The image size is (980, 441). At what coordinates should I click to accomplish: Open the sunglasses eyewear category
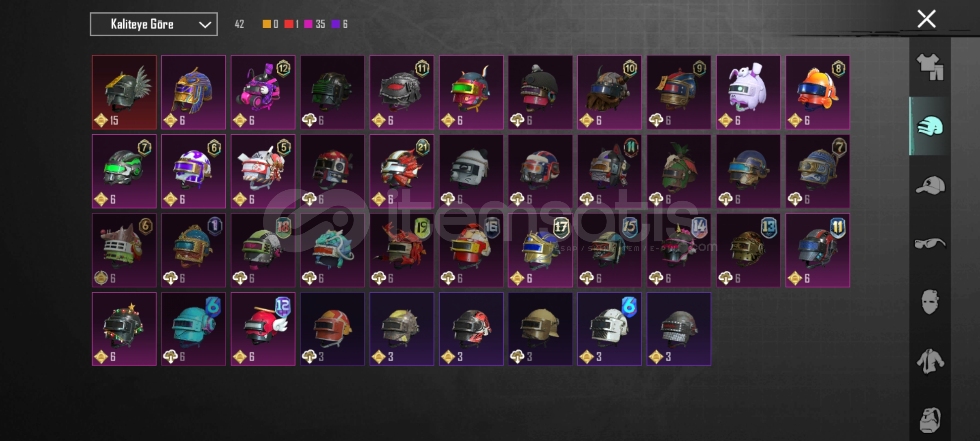coord(930,244)
